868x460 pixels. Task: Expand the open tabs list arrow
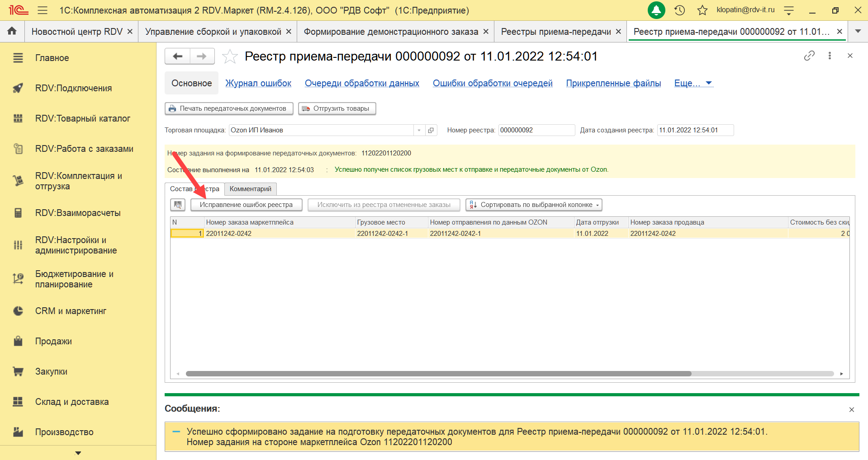[x=858, y=31]
